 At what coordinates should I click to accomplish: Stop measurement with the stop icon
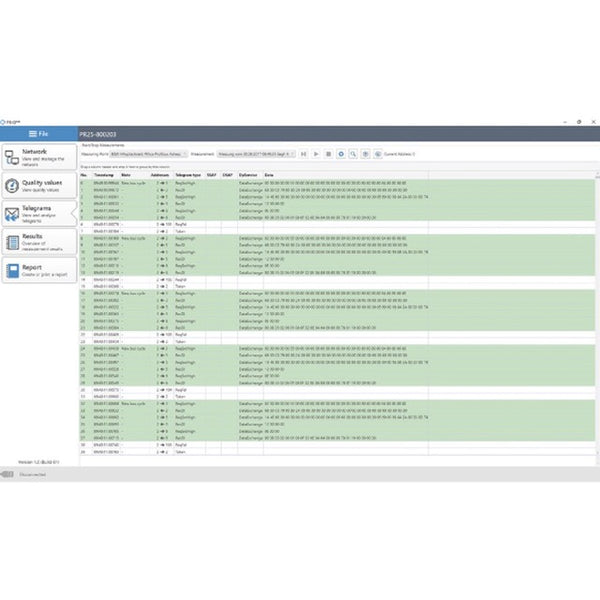click(328, 154)
